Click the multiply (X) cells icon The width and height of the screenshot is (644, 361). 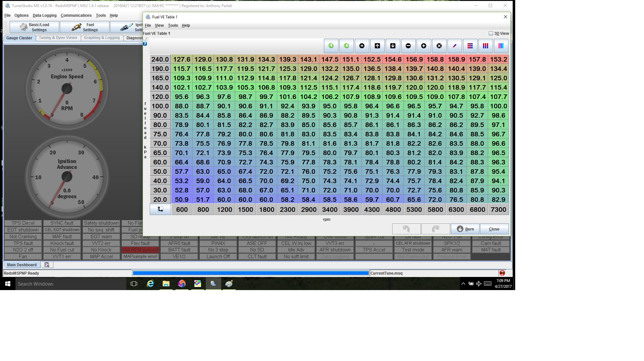point(439,46)
